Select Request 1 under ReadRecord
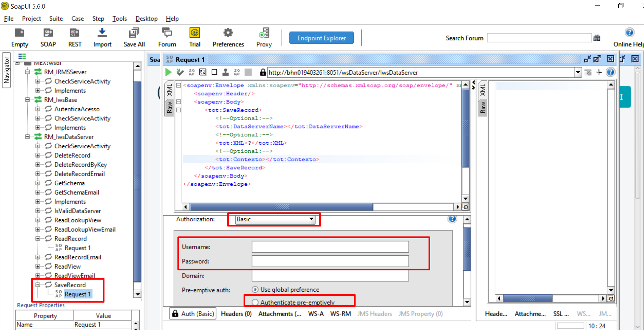Image resolution: width=644 pixels, height=330 pixels. coord(78,248)
